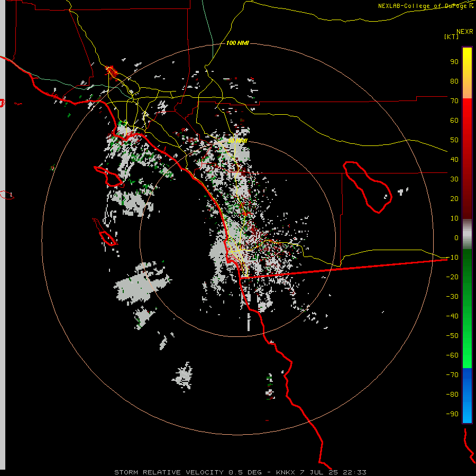Select the [KT] units label above color scale
The height and width of the screenshot is (476, 476).
[452, 36]
